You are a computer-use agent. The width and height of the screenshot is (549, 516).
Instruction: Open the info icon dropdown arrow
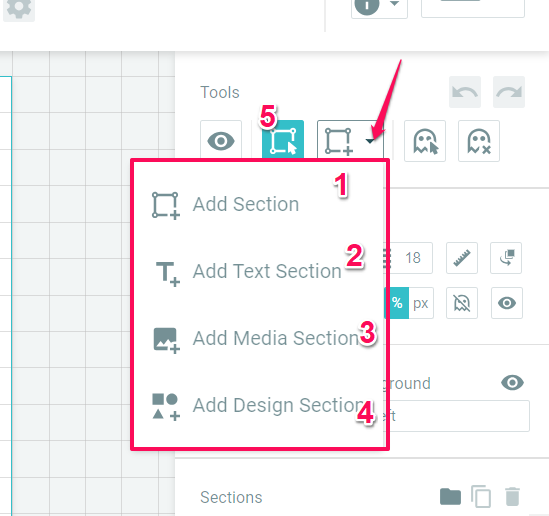395,4
